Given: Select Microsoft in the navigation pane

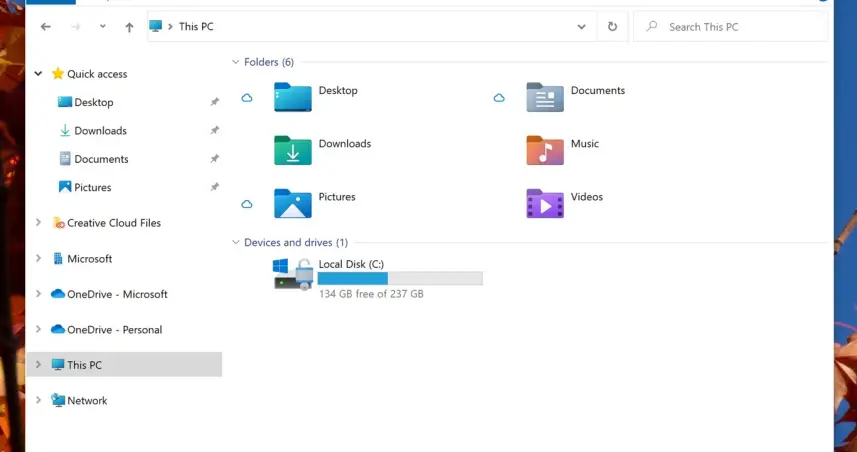Looking at the screenshot, I should tap(89, 259).
